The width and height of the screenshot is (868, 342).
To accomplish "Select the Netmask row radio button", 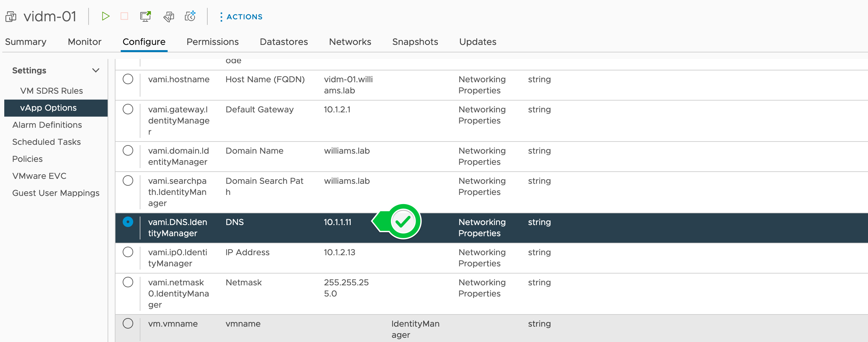I will click(x=128, y=282).
